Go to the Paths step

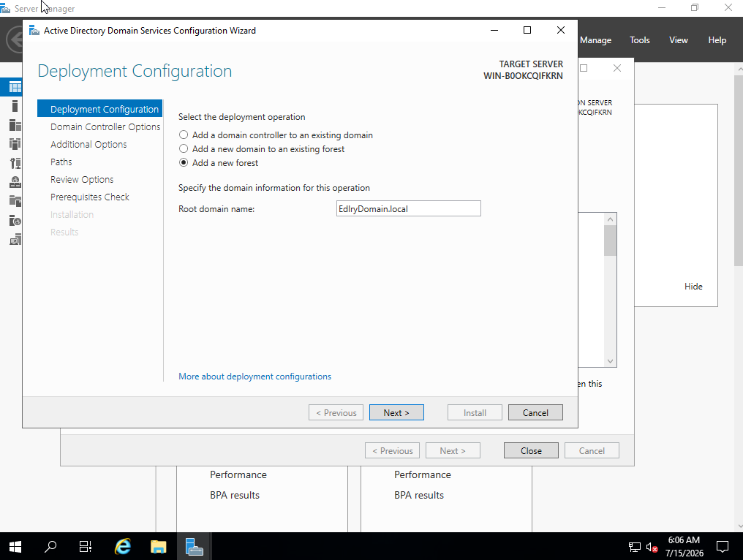pos(61,162)
